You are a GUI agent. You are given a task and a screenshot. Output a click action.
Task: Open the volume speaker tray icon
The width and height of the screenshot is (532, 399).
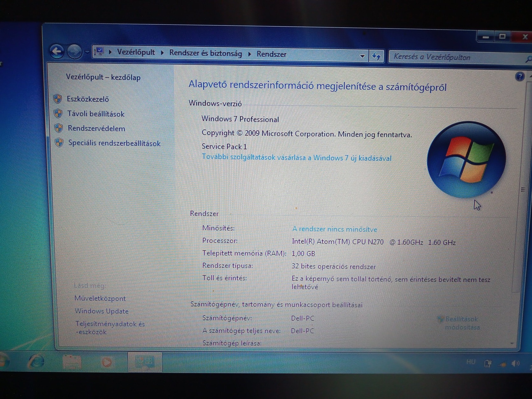coord(515,363)
